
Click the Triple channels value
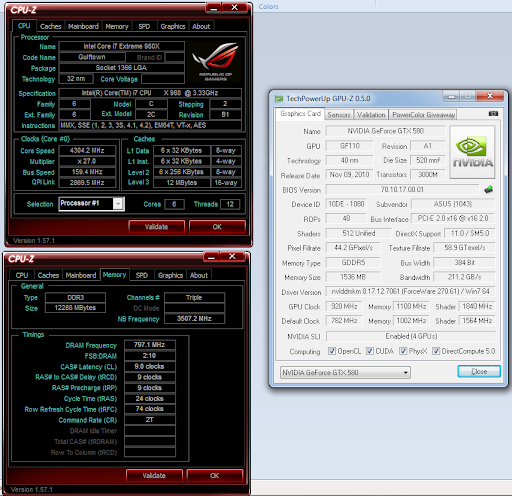point(194,297)
